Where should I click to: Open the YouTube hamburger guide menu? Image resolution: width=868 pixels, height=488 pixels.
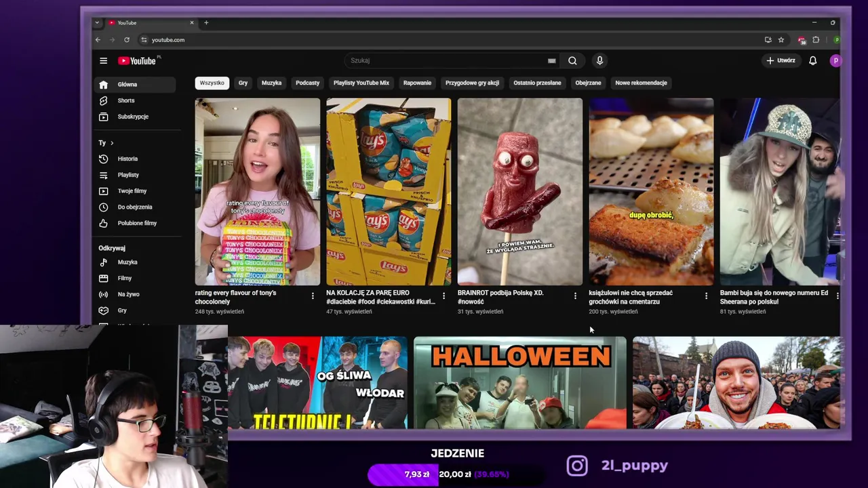click(103, 61)
